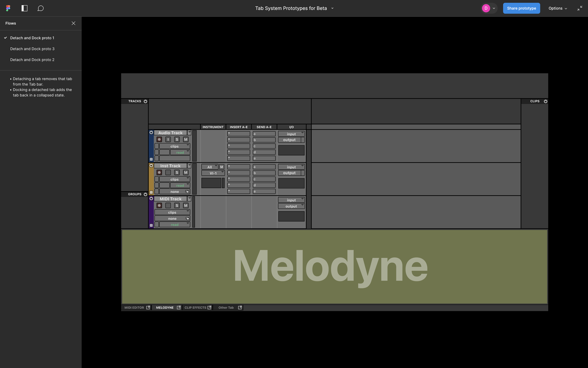The image size is (588, 368).
Task: Open MIDI Track output selector
Action: (x=291, y=206)
